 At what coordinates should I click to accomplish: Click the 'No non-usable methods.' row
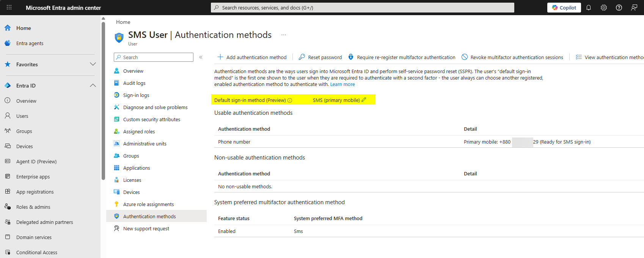click(429, 186)
